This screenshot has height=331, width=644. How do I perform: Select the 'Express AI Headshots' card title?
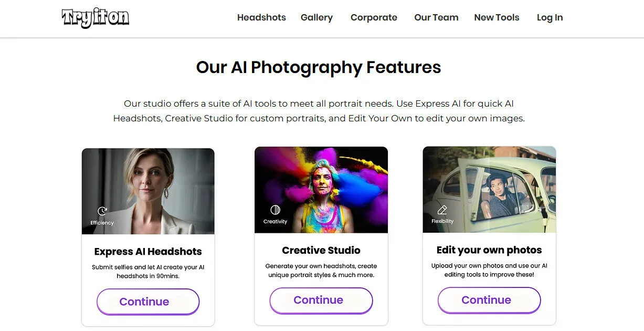147,251
